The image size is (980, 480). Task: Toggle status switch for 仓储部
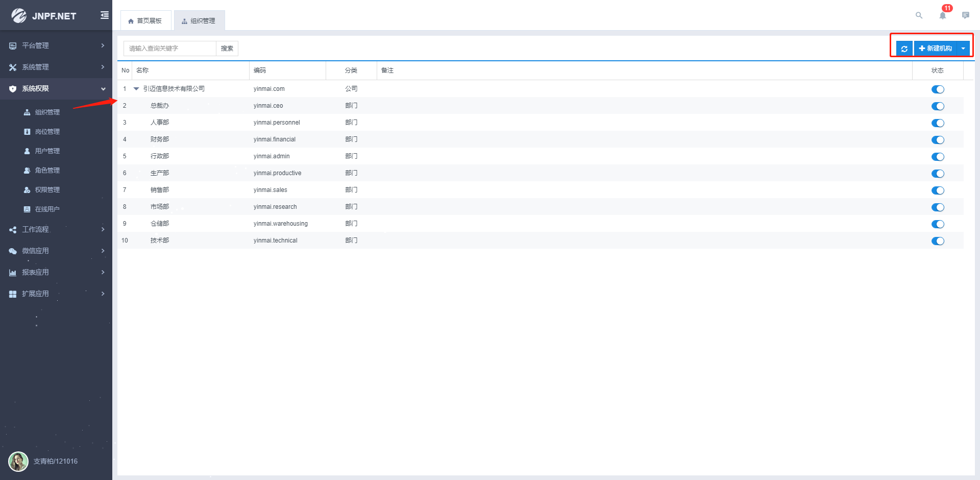(938, 224)
